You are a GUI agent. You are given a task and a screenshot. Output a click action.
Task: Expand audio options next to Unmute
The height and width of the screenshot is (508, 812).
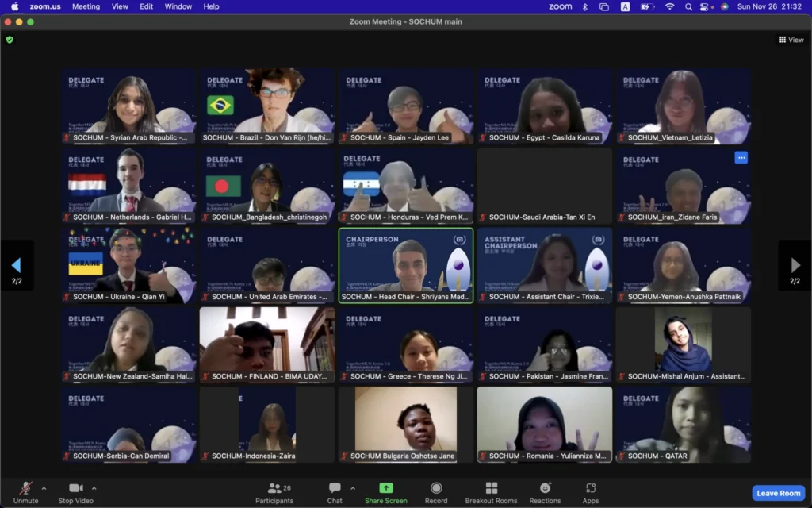(45, 488)
